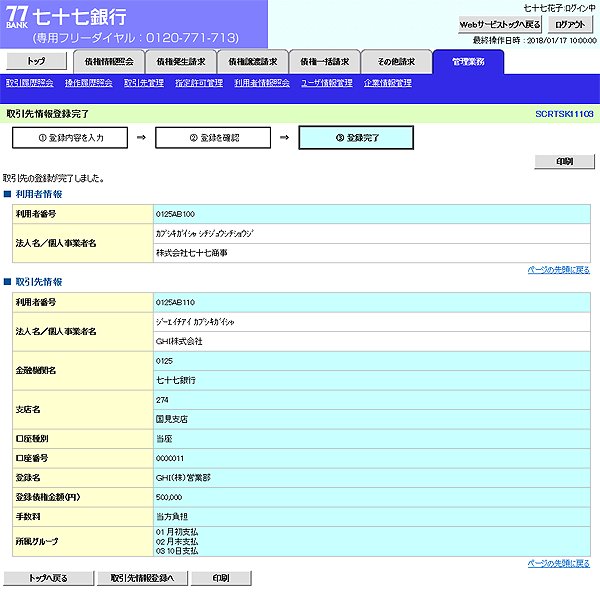Click ページの先頭に戻る below 取引先情報 table
The image size is (600, 592).
click(559, 563)
